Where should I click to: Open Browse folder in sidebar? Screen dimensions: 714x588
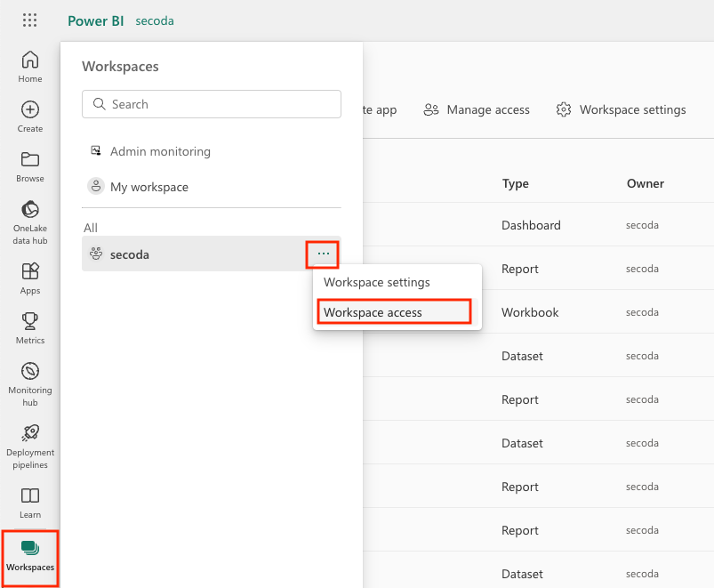tap(30, 166)
